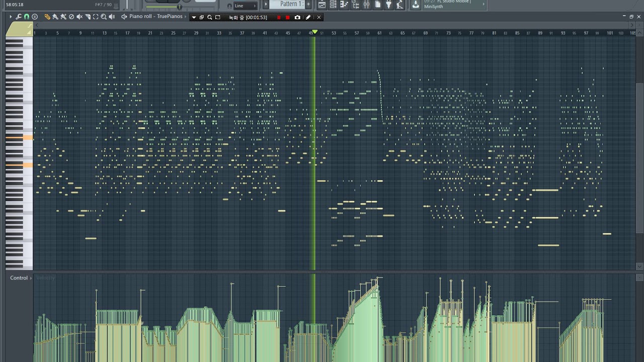The width and height of the screenshot is (644, 362).
Task: Select the Paint brush tool
Action: tap(55, 17)
